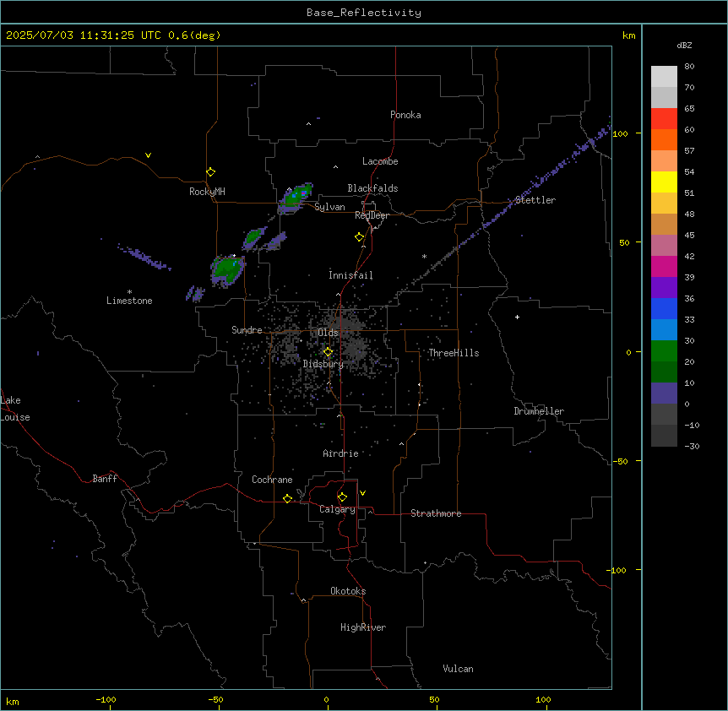The height and width of the screenshot is (711, 728).
Task: Click the yellow diamond marker below RedDeer
Action: [x=360, y=237]
